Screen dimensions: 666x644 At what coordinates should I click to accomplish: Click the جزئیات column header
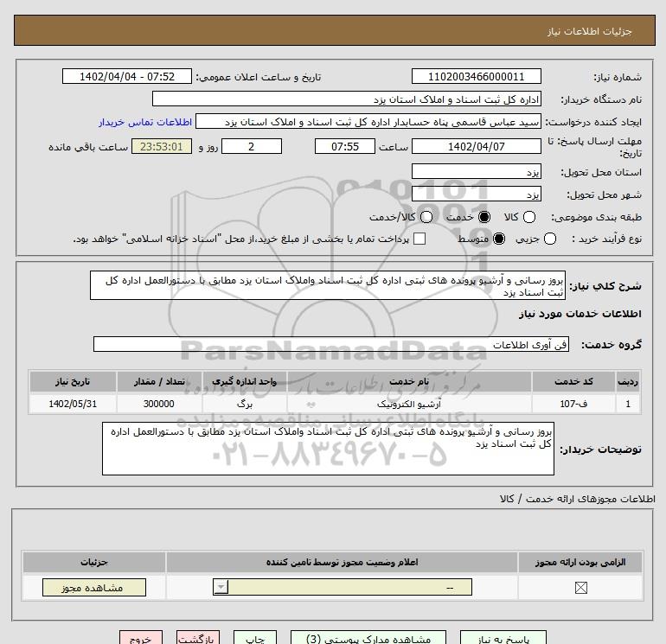tap(94, 563)
